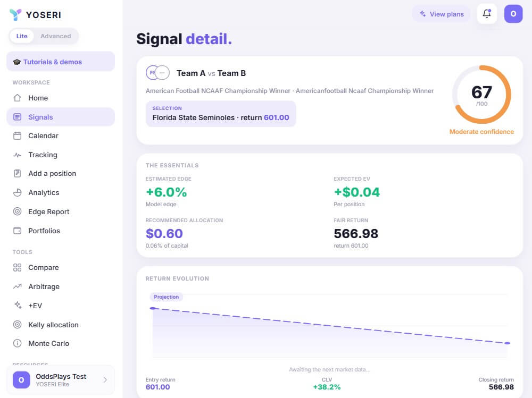Click Awaiting the next market data text
Viewport: 532px width, 398px height.
(329, 369)
